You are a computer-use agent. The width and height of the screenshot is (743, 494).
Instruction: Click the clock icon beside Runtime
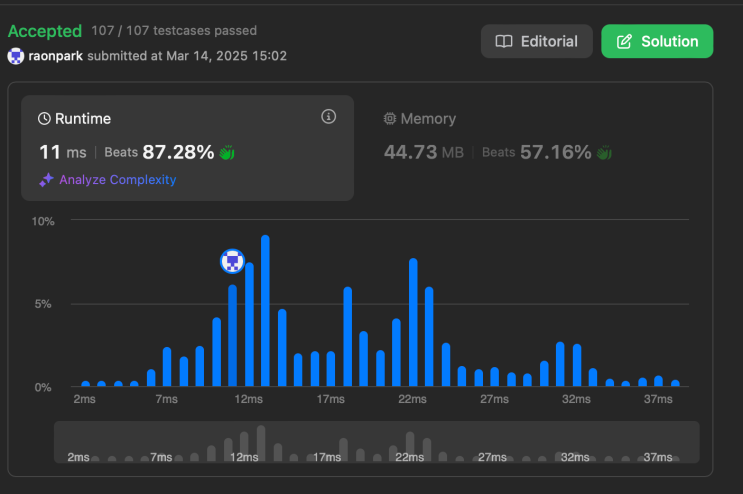(x=44, y=118)
